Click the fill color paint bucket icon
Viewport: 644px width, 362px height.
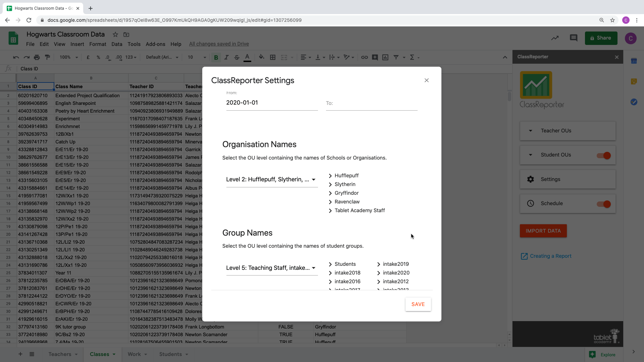(261, 57)
